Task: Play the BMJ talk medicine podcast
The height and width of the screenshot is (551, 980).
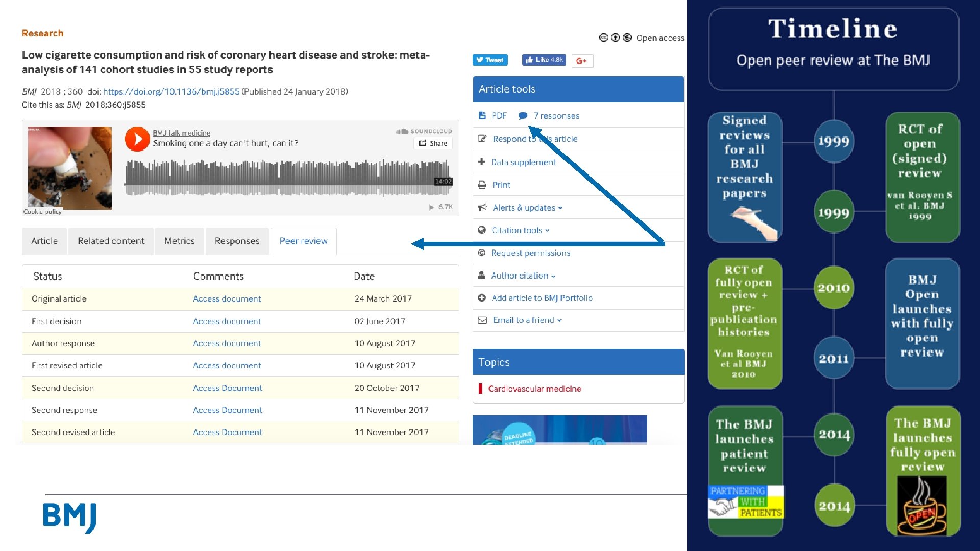Action: click(137, 139)
